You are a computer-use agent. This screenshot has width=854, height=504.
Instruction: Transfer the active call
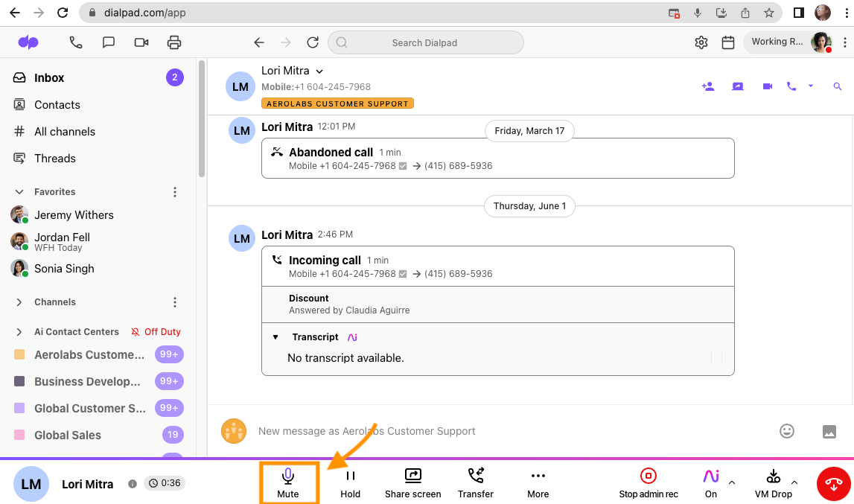tap(476, 482)
